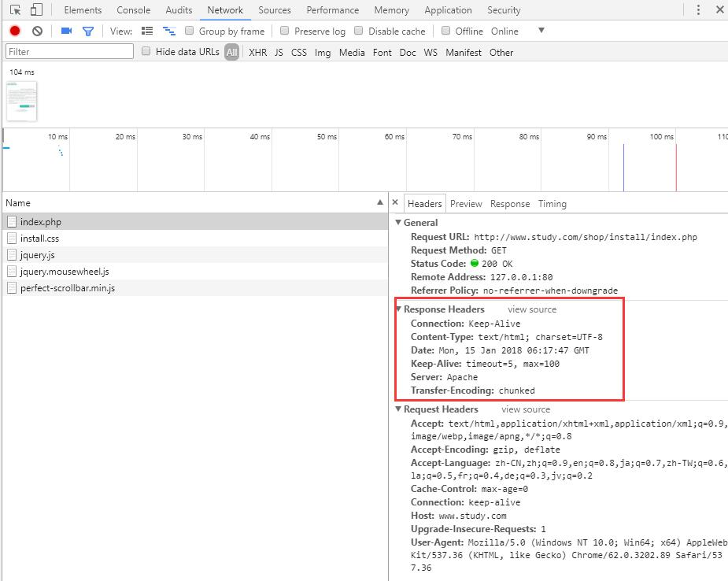The height and width of the screenshot is (581, 728).
Task: Collapse the Request Headers section
Action: [398, 409]
